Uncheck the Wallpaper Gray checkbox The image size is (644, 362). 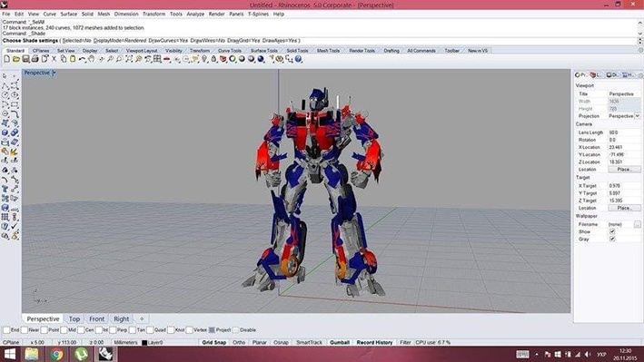click(612, 240)
